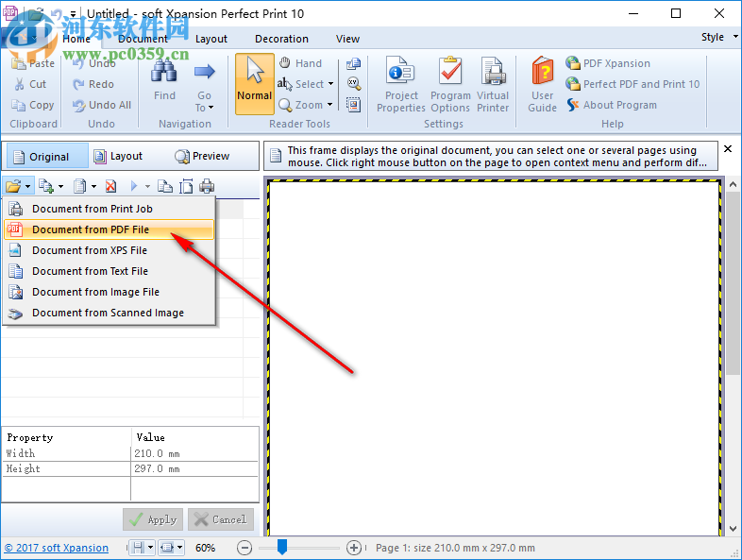Click the Apply button
742x560 pixels.
(153, 519)
